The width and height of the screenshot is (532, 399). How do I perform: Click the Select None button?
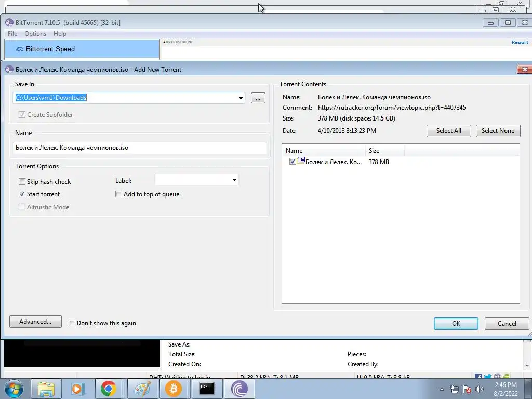pos(498,131)
